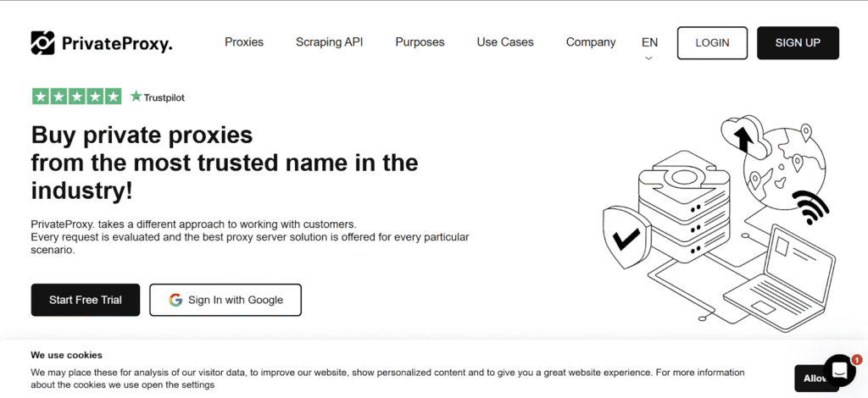868x398 pixels.
Task: Open the Trustpilot logo link
Action: (158, 97)
